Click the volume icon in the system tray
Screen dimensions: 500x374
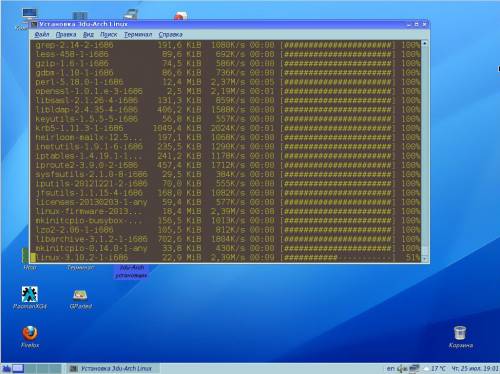click(403, 369)
